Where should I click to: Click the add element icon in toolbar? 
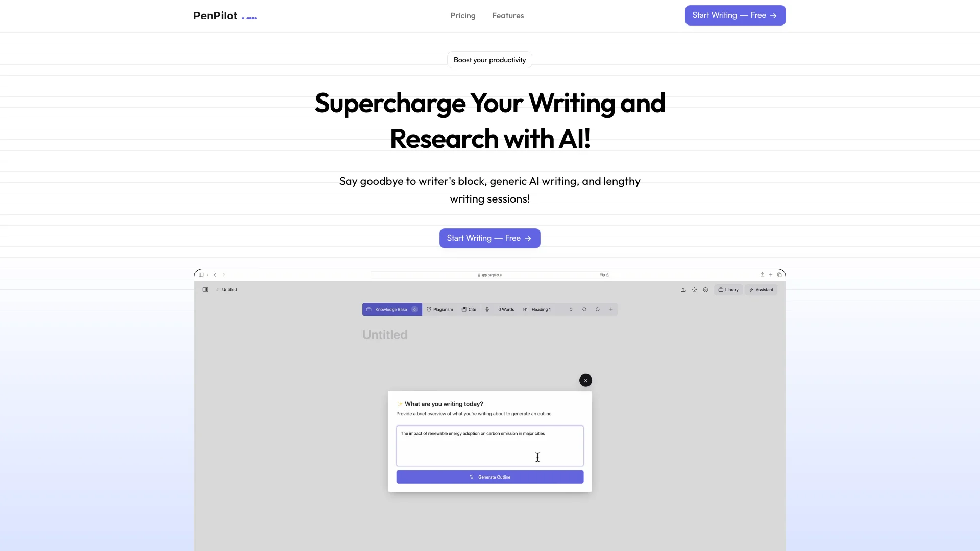(x=610, y=309)
